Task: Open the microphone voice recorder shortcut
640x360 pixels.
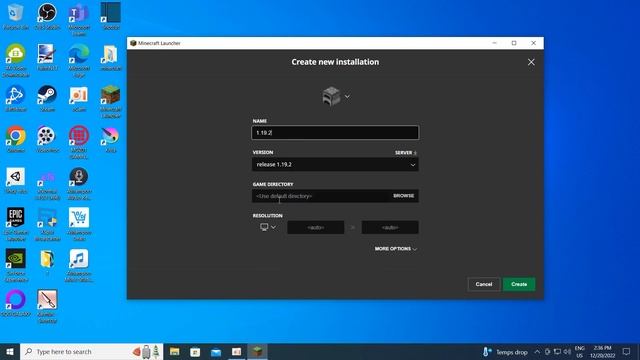Action: tap(79, 183)
